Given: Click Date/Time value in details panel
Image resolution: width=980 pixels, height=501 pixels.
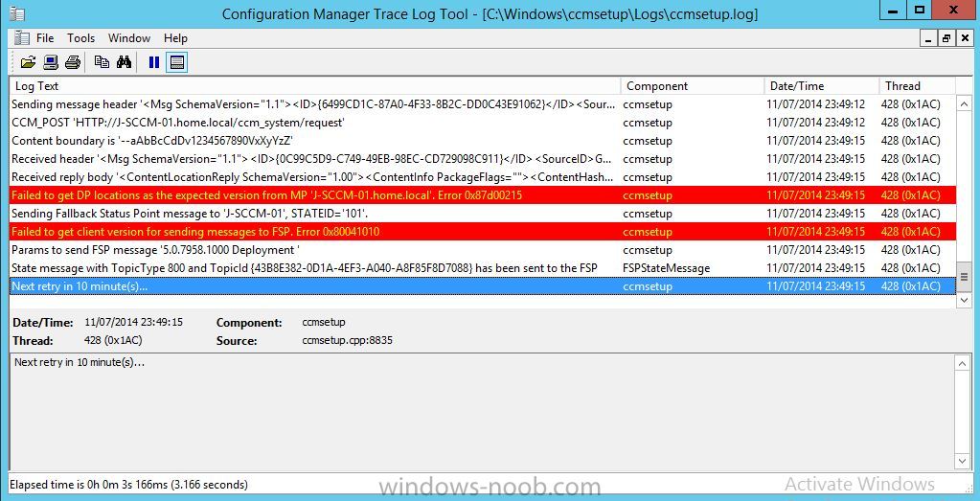Looking at the screenshot, I should [x=134, y=322].
